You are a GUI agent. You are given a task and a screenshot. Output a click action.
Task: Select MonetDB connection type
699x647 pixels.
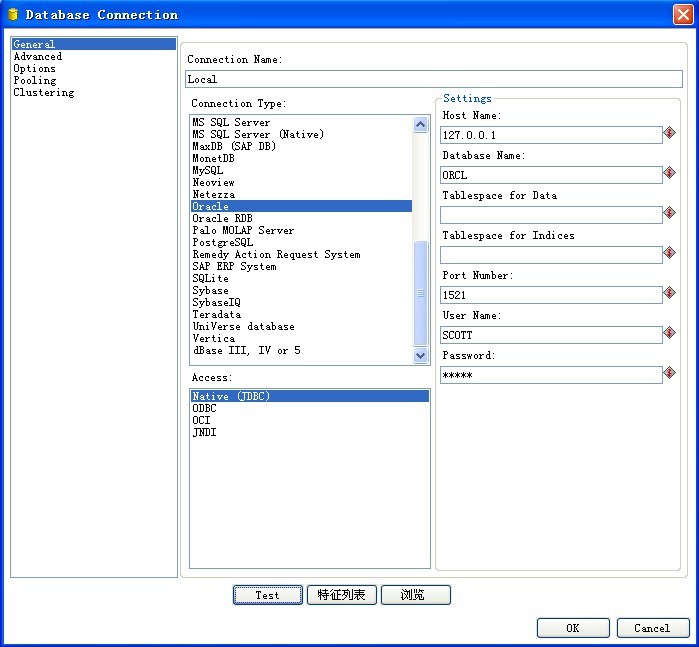301,158
